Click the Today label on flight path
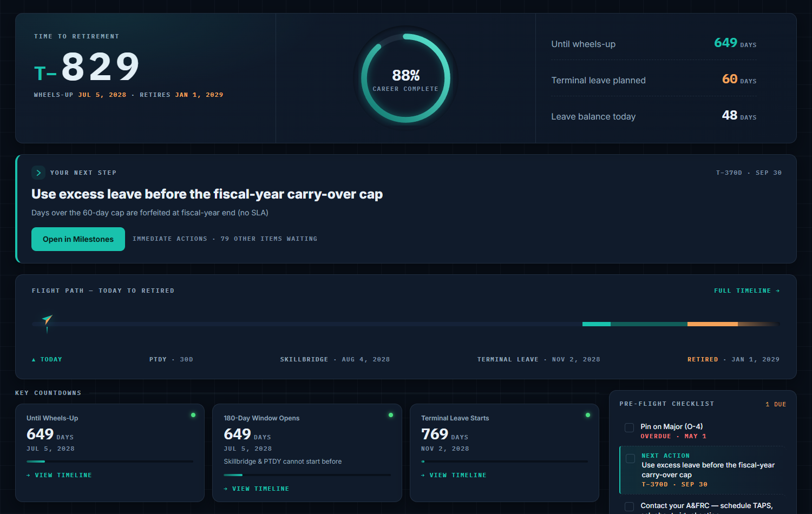 [x=47, y=359]
